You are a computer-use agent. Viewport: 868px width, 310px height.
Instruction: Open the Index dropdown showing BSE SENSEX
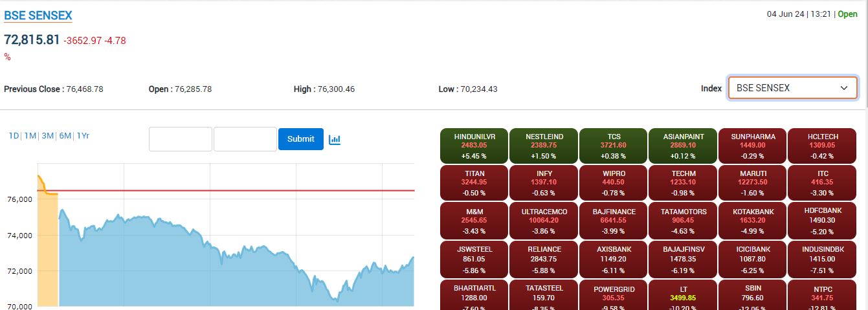(x=792, y=88)
